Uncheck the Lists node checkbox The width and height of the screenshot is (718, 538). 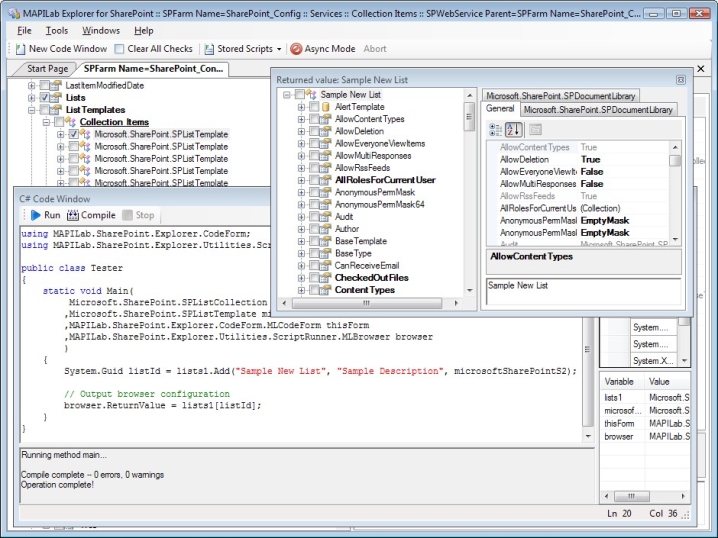coord(44,98)
